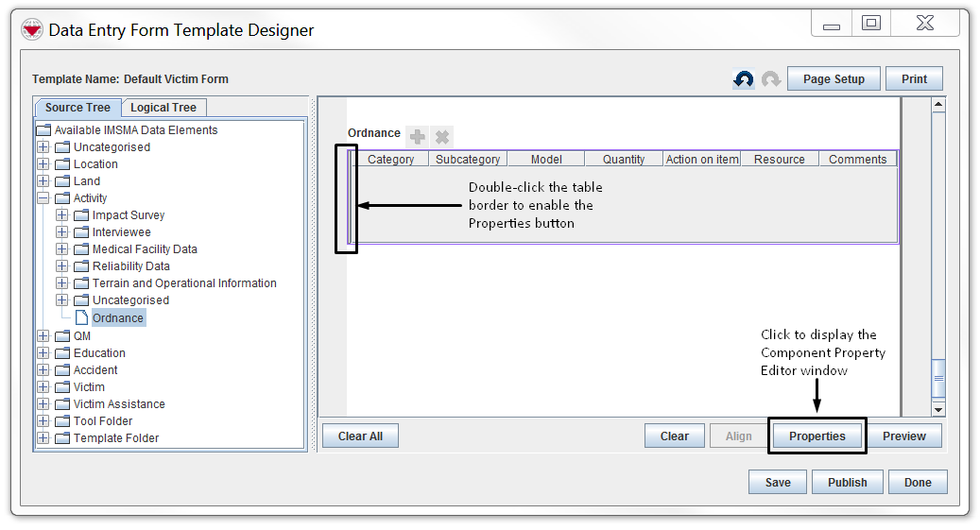
Task: Collapse the Activity tree node
Action: 43,198
